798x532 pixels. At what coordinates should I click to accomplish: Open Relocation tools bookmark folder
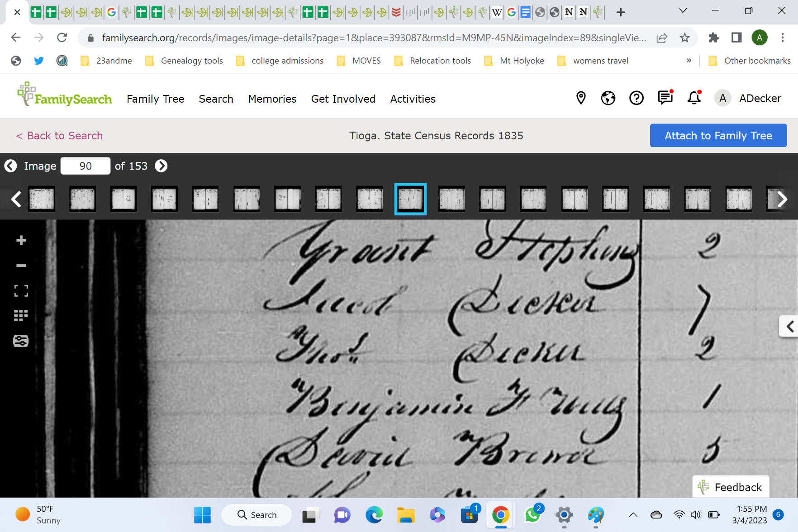[x=433, y=61]
